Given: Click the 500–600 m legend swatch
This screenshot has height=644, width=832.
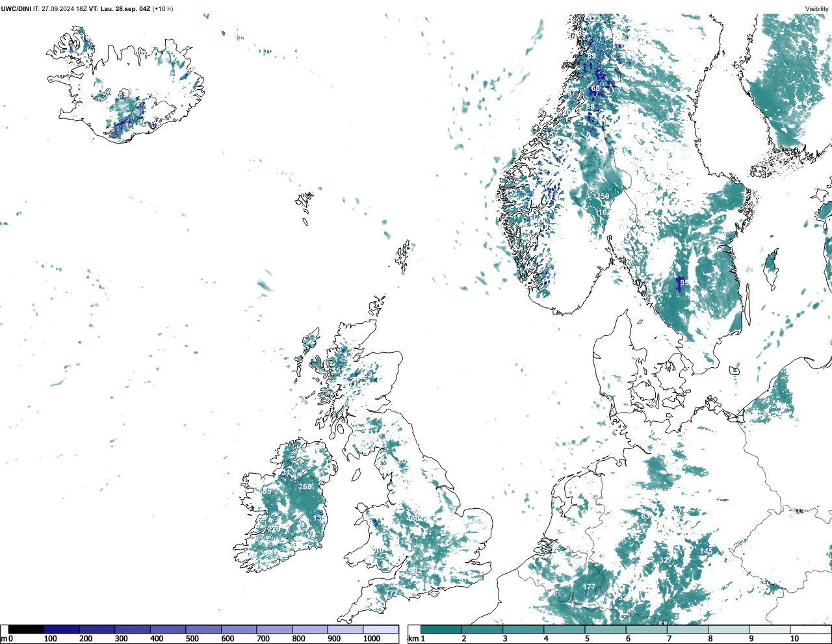Looking at the screenshot, I should coord(203,629).
